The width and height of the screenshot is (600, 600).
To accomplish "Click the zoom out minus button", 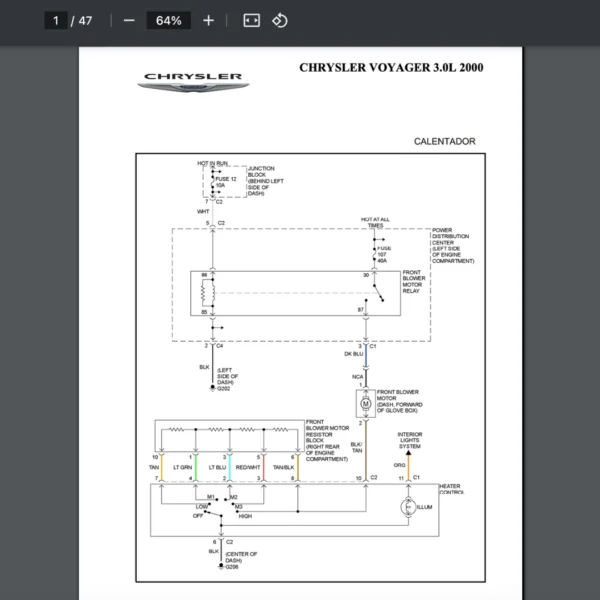I will click(x=129, y=20).
